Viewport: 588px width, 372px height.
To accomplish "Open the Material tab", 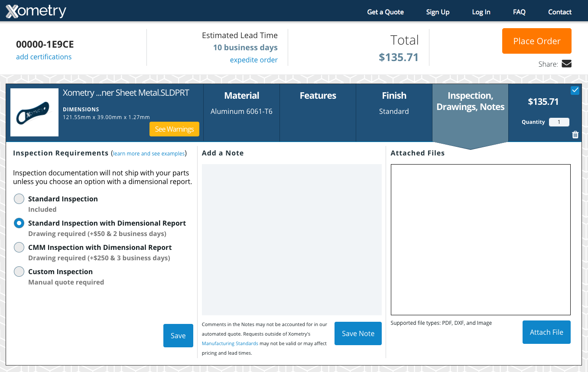I will coord(241,113).
